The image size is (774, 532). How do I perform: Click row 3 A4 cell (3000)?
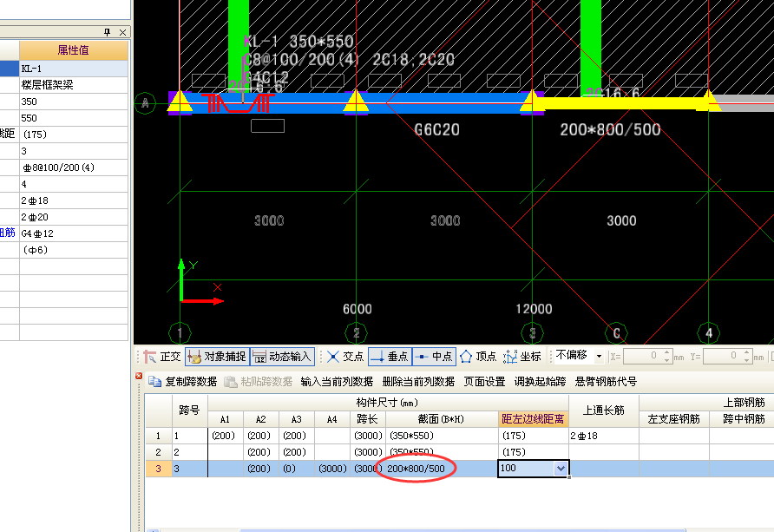[332, 469]
